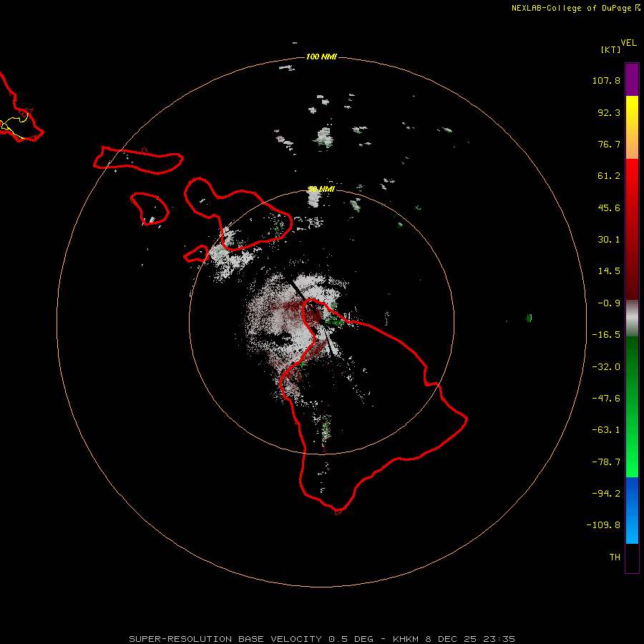Click the -32.0 legend value
Viewport: 644px width, 644px height.
606,367
